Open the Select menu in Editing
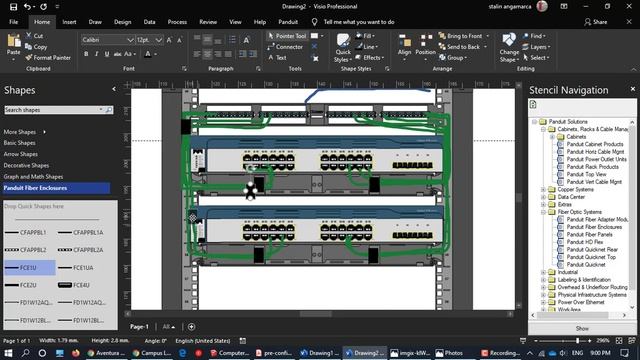Image resolution: width=640 pixels, height=360 pixels. pyautogui.click(x=536, y=58)
